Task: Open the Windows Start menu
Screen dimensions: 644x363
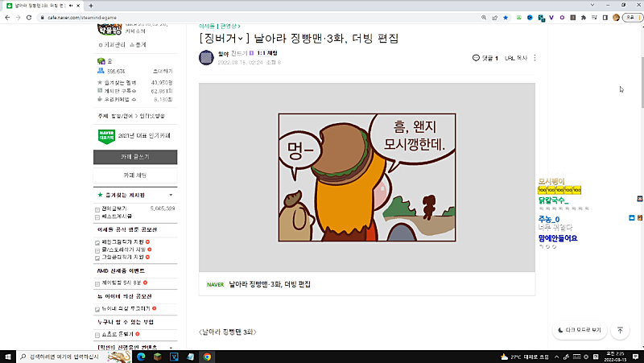Action: (7, 357)
